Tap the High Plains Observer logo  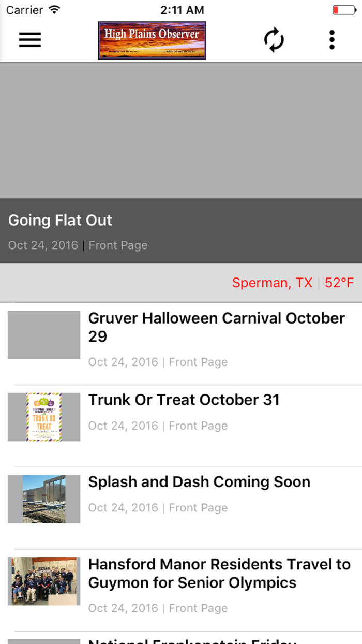pos(152,40)
